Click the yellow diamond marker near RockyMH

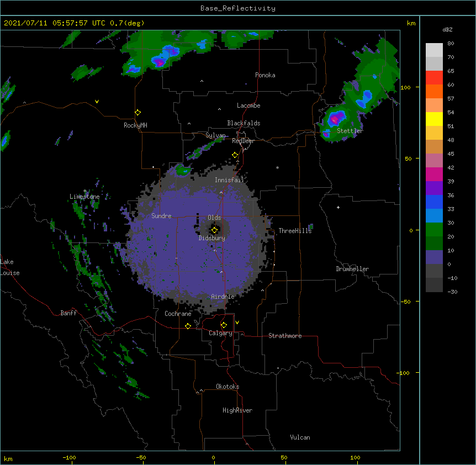pyautogui.click(x=137, y=113)
